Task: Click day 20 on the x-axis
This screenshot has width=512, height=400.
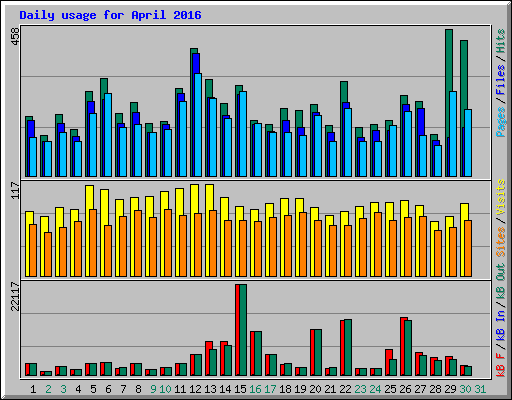Action: click(x=315, y=389)
